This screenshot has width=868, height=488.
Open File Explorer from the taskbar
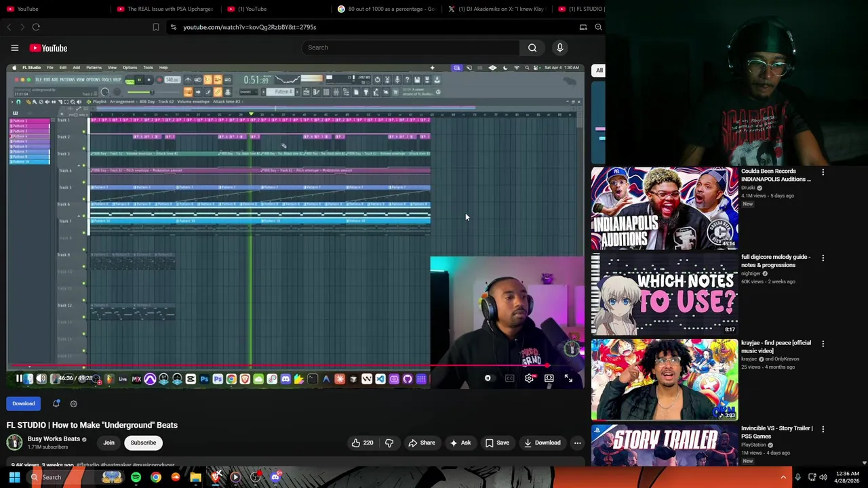[x=195, y=477]
